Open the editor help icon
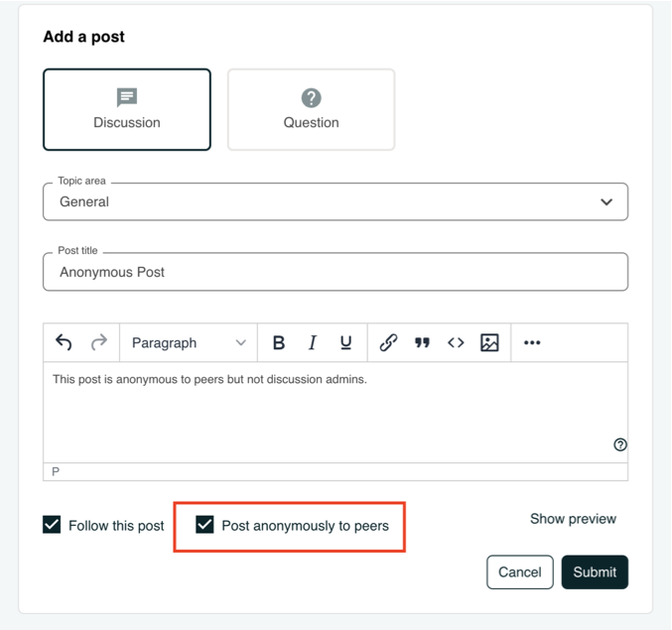The width and height of the screenshot is (672, 630). [620, 444]
